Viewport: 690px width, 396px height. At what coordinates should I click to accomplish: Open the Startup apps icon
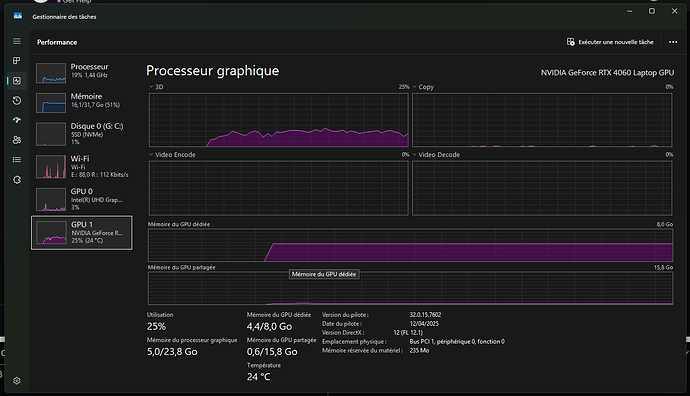click(17, 120)
